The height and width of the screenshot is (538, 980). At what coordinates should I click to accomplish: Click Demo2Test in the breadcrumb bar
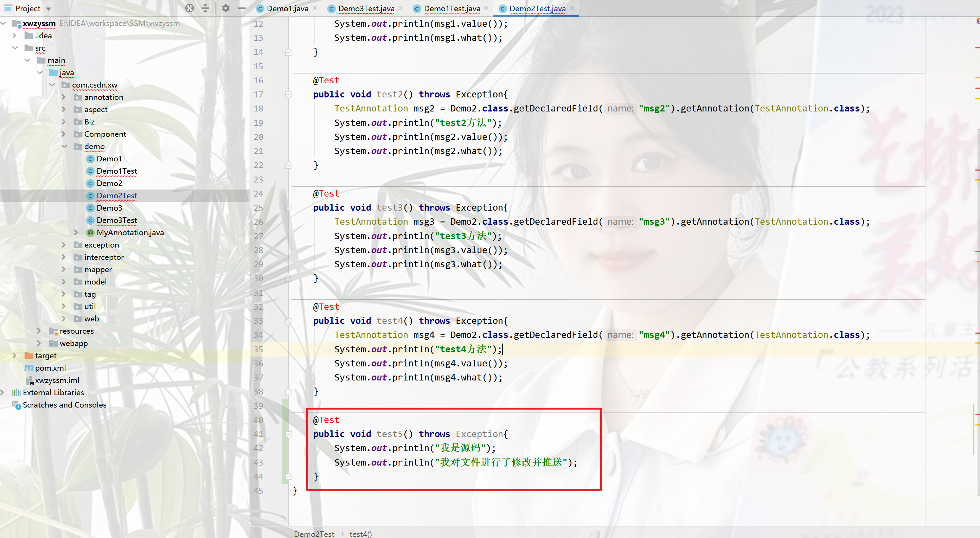(314, 534)
